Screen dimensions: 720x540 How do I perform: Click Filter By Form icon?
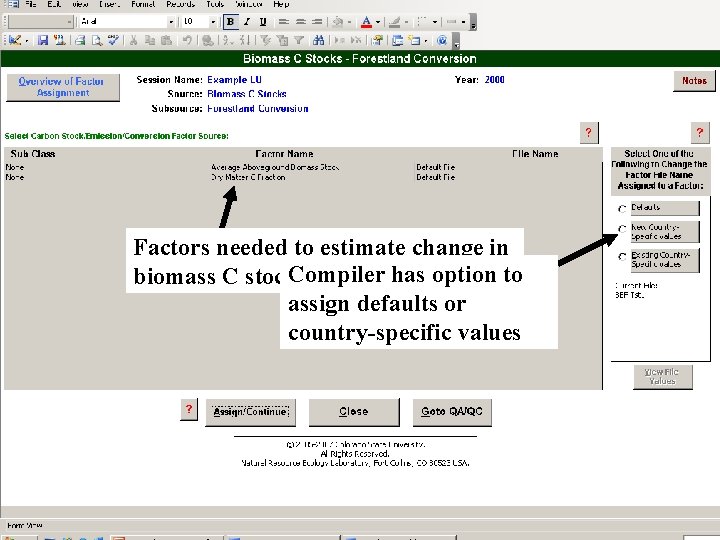click(x=282, y=40)
